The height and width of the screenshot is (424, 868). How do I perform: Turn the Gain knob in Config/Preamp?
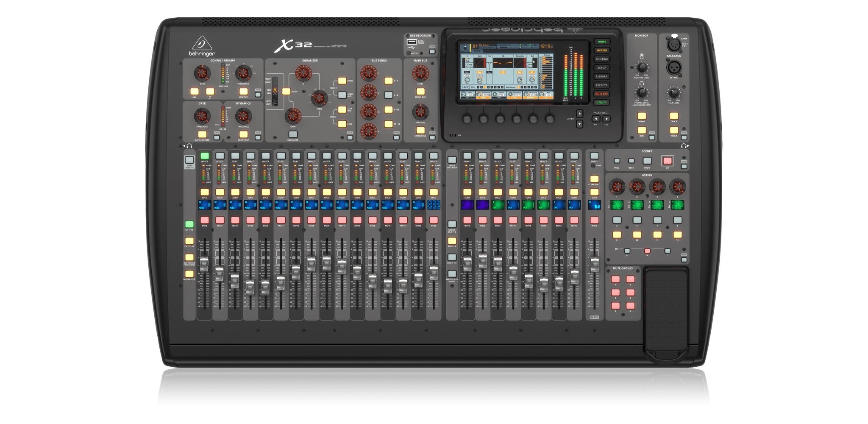pos(202,73)
